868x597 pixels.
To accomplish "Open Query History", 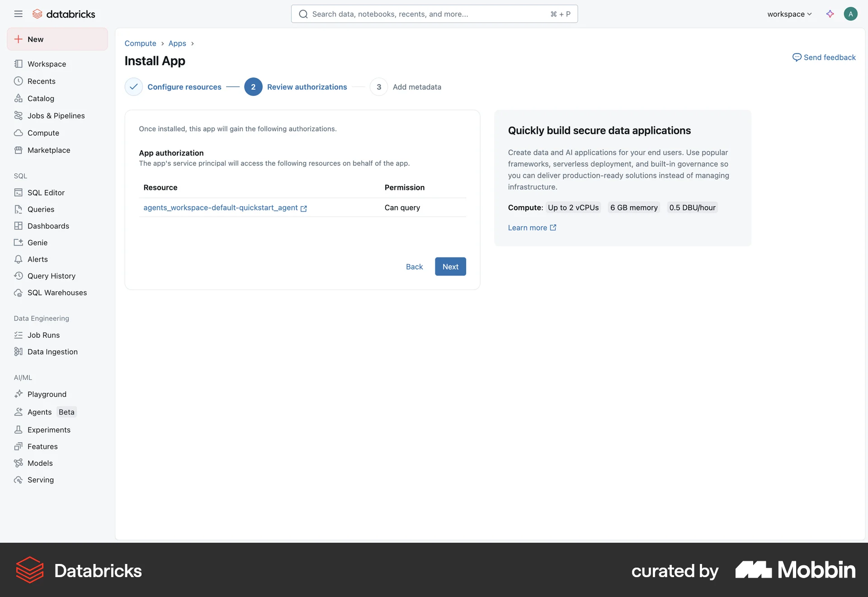I will [51, 275].
